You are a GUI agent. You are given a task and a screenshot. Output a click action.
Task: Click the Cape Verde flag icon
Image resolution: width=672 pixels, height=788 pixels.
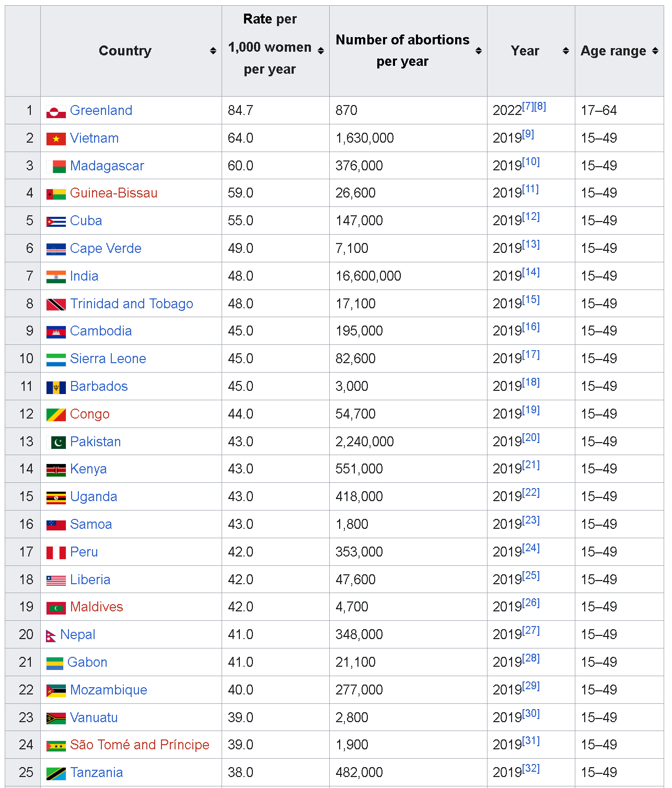[x=56, y=249]
